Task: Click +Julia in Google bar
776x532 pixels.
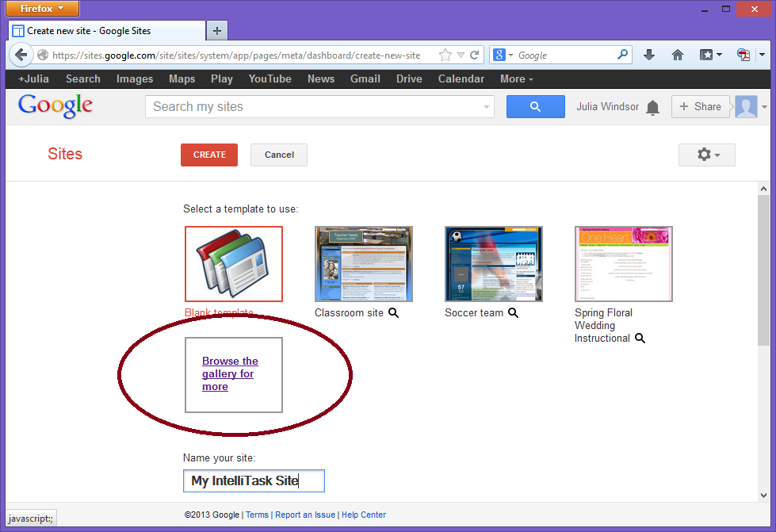Action: (x=33, y=78)
